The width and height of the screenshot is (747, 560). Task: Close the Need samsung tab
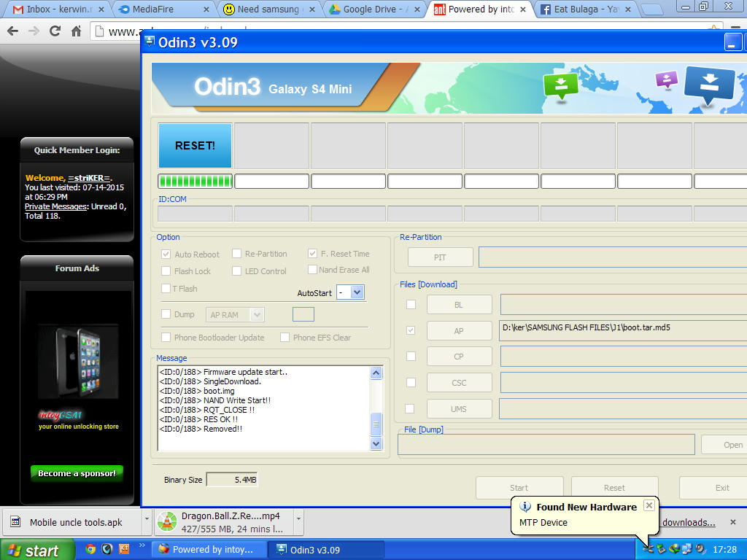(x=312, y=9)
